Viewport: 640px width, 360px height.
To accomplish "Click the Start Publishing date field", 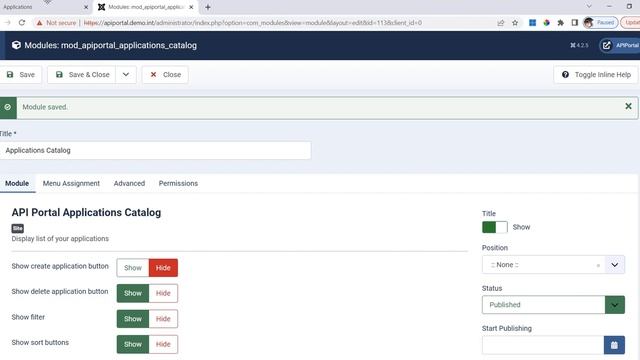I will tap(543, 345).
